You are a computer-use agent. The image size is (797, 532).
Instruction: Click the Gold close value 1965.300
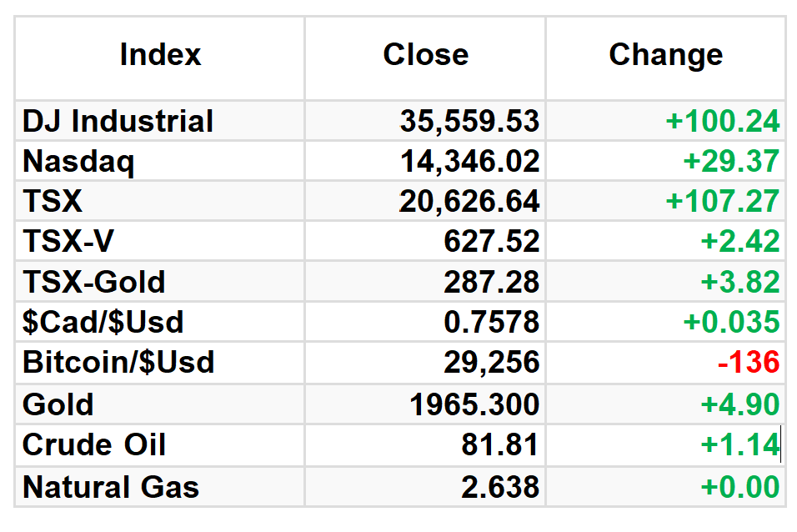click(x=474, y=405)
